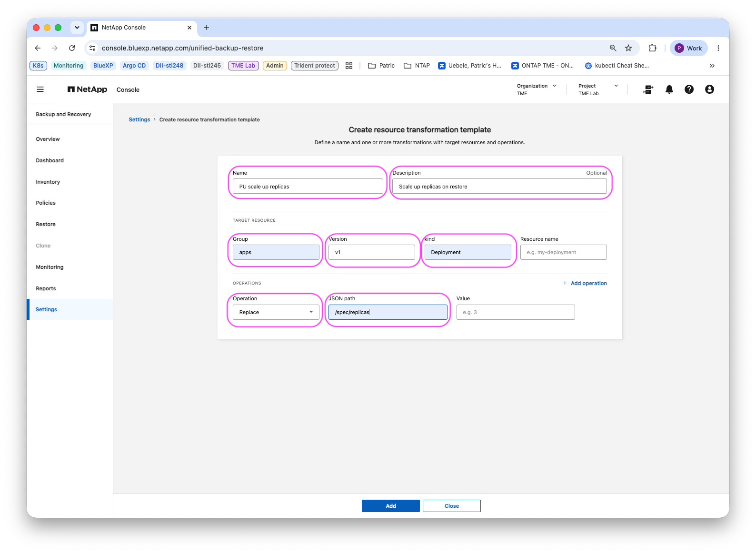
Task: Expand the Project TME Lab selector
Action: [598, 89]
